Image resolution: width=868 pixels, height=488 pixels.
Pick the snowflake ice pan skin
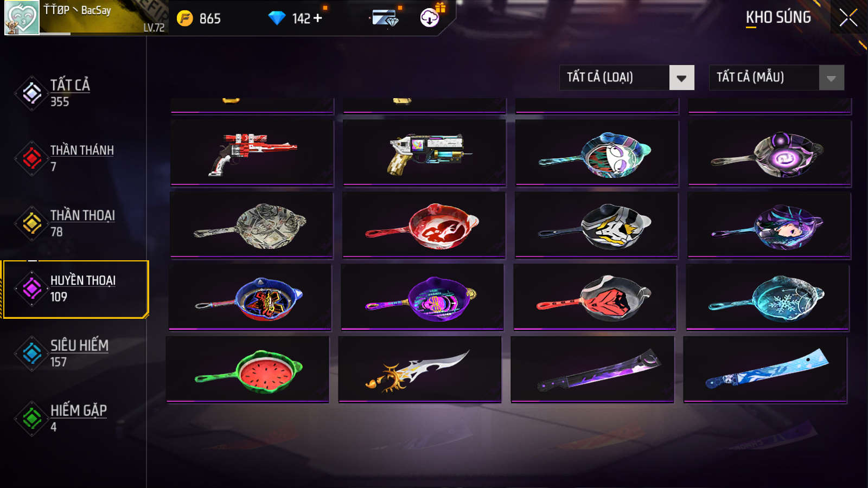768,297
